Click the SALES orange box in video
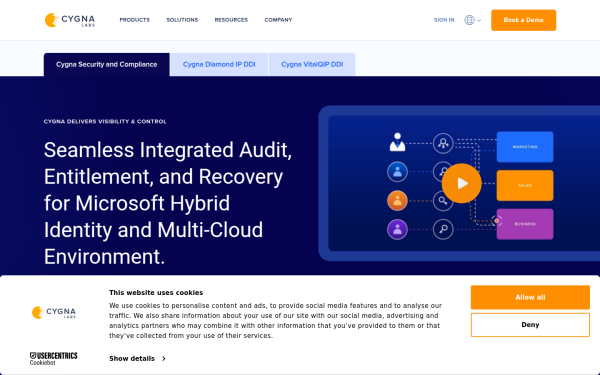Screen dimensions: 600x375 [525, 185]
